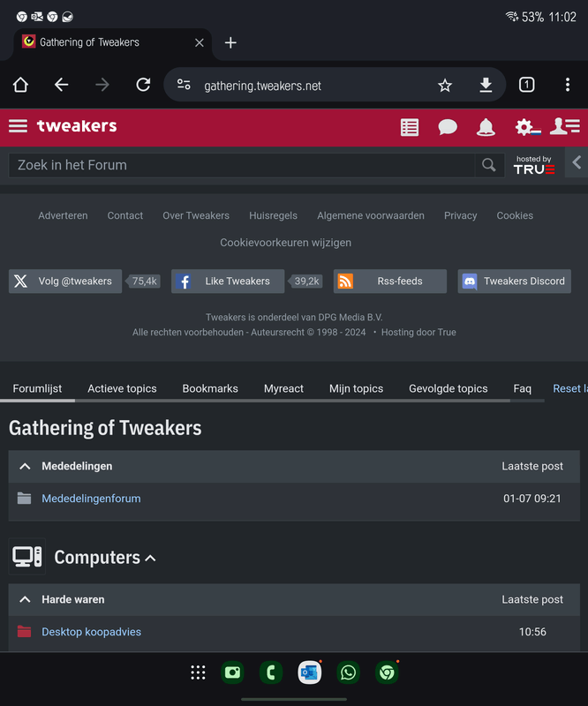Open the tweakers hamburger menu

click(x=18, y=126)
